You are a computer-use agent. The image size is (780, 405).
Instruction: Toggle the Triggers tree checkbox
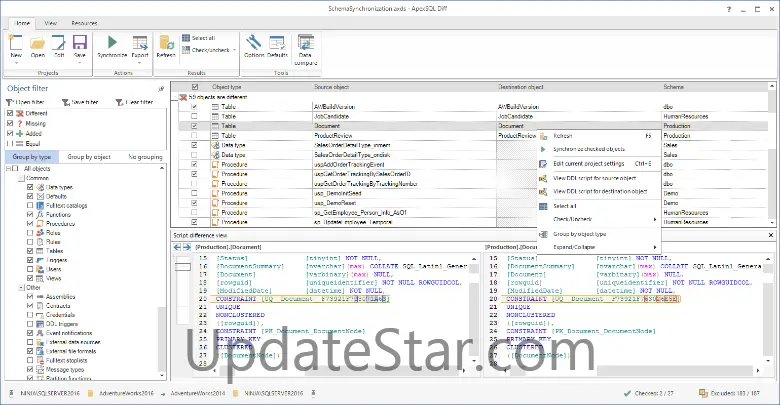tap(30, 260)
